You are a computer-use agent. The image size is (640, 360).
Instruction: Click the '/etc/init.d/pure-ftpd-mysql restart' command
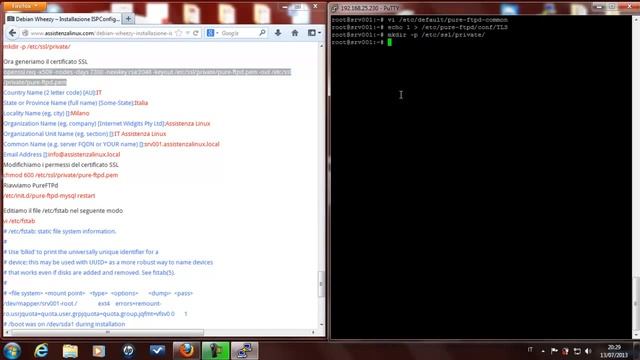click(x=49, y=196)
